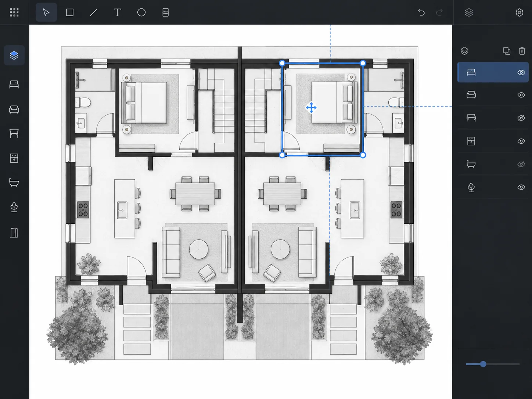This screenshot has width=532, height=399.
Task: Show the hidden table layer
Action: click(521, 118)
